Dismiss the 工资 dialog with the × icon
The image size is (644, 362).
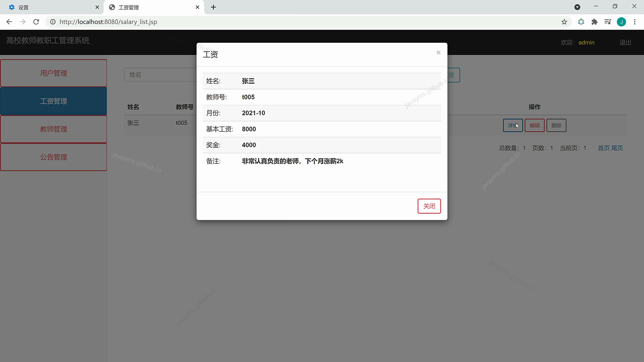pyautogui.click(x=438, y=52)
